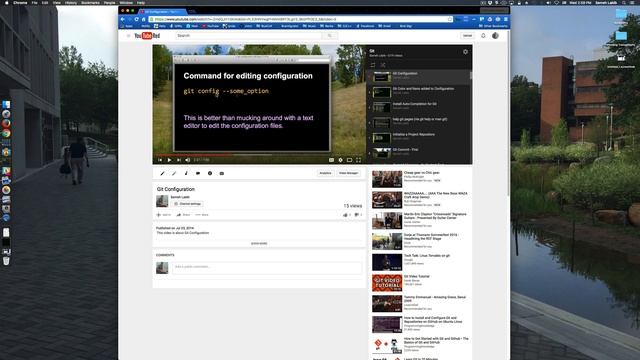
Task: Click the Upload button in header
Action: 467,36
